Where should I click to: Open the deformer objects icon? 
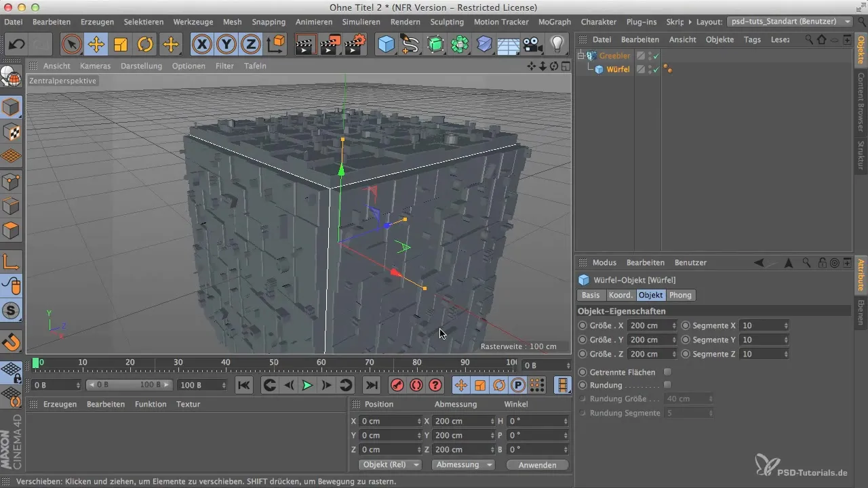pos(484,45)
